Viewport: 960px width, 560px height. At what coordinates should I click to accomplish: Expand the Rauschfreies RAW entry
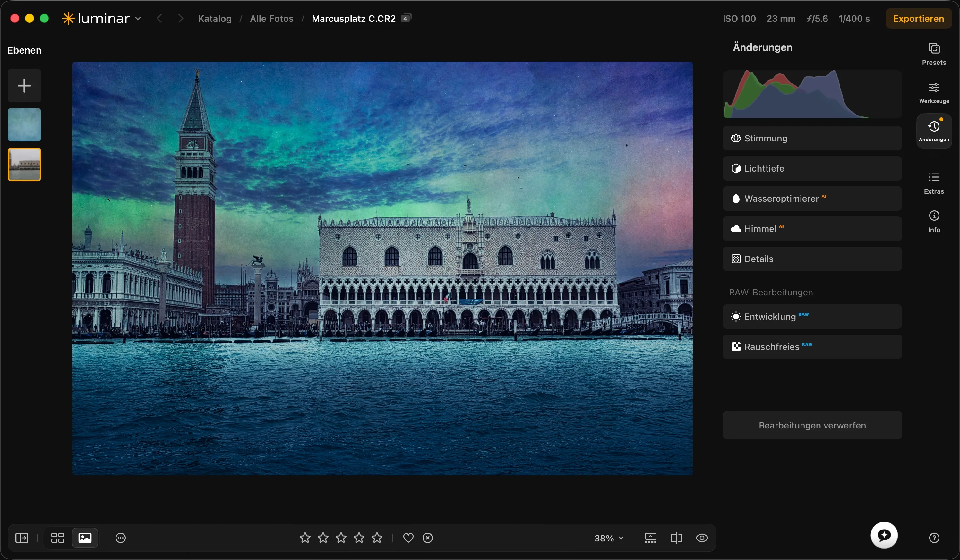point(812,347)
